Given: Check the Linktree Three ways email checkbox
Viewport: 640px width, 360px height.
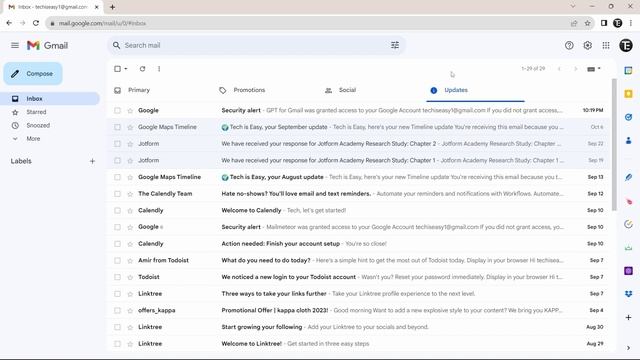Looking at the screenshot, I should [118, 293].
